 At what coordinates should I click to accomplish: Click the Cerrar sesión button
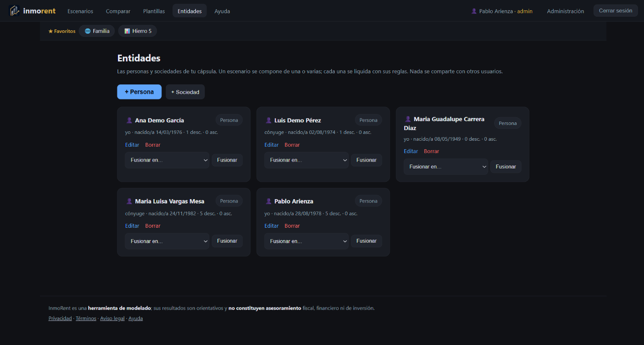click(615, 11)
